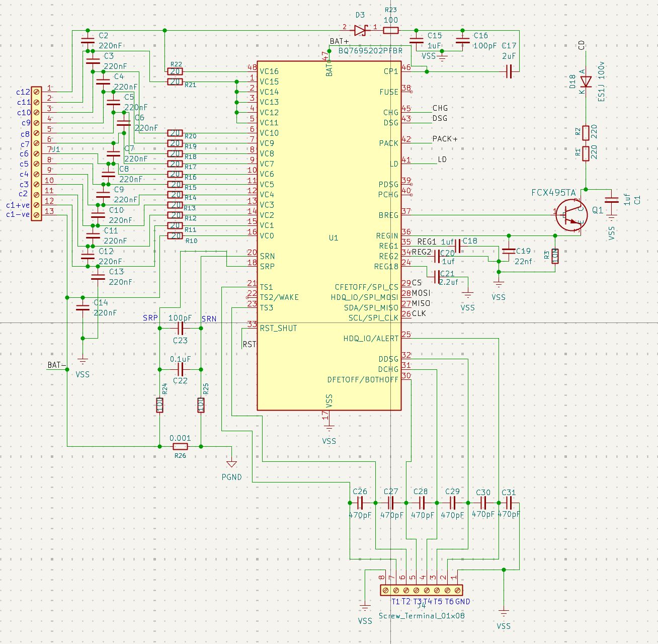
Task: Click the PGND power symbol
Action: (231, 464)
